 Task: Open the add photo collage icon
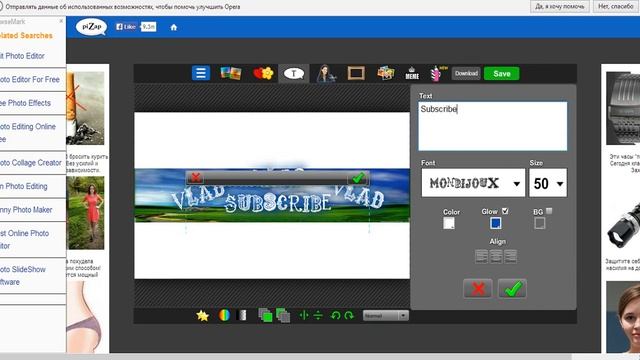pos(386,73)
